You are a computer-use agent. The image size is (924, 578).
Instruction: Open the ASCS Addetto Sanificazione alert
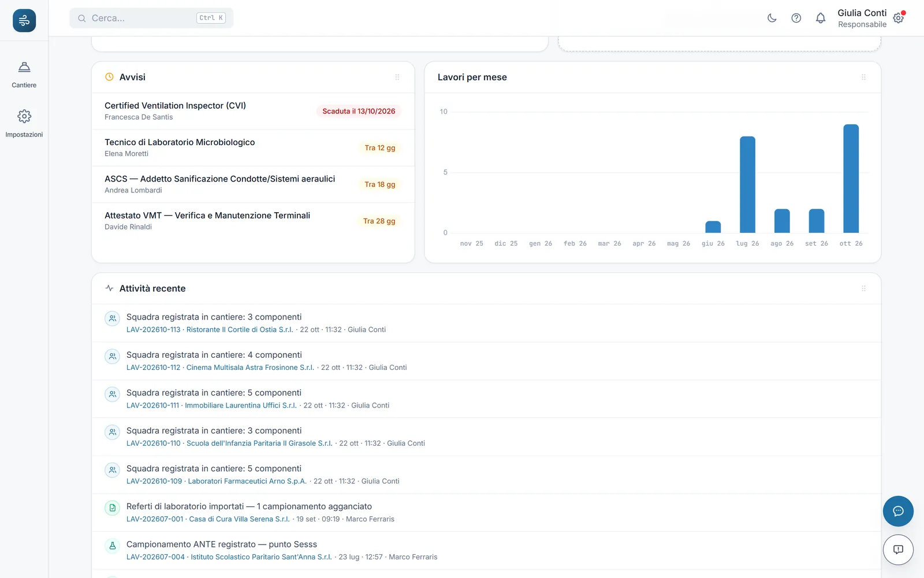pos(253,184)
